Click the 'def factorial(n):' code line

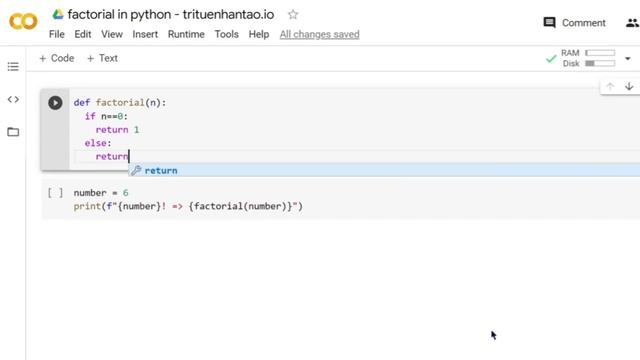120,102
